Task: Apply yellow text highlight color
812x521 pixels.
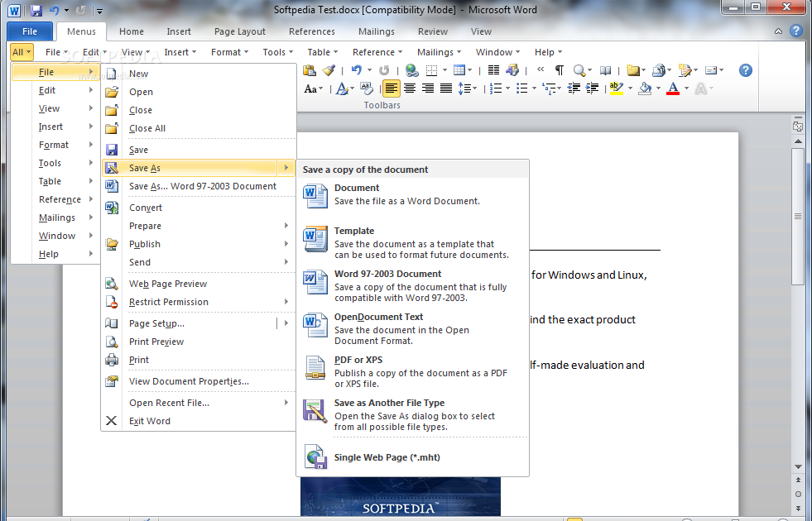Action: point(617,89)
